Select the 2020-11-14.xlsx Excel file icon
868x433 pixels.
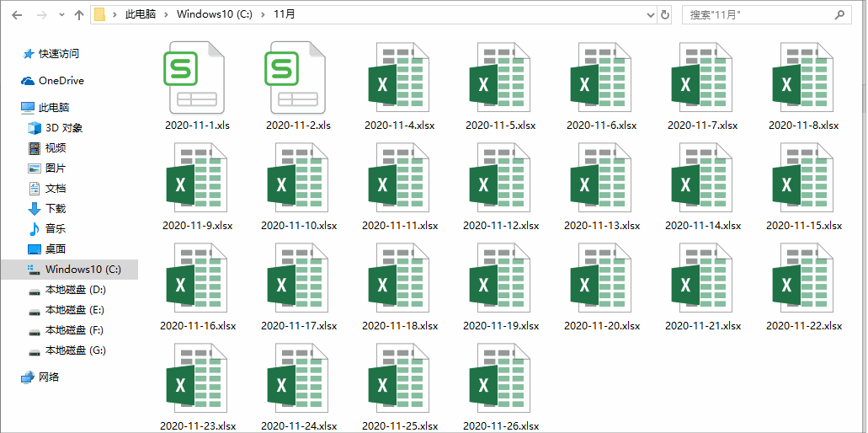pos(702,179)
